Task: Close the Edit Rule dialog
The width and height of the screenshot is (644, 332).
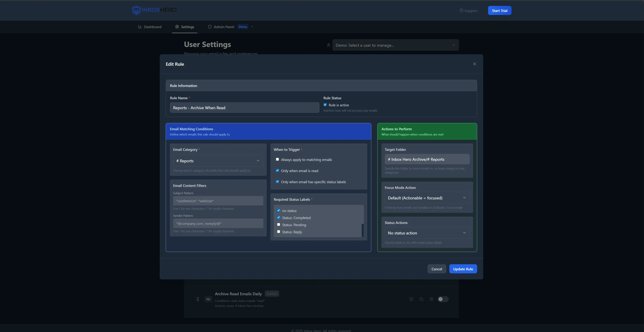Action: pos(474,64)
